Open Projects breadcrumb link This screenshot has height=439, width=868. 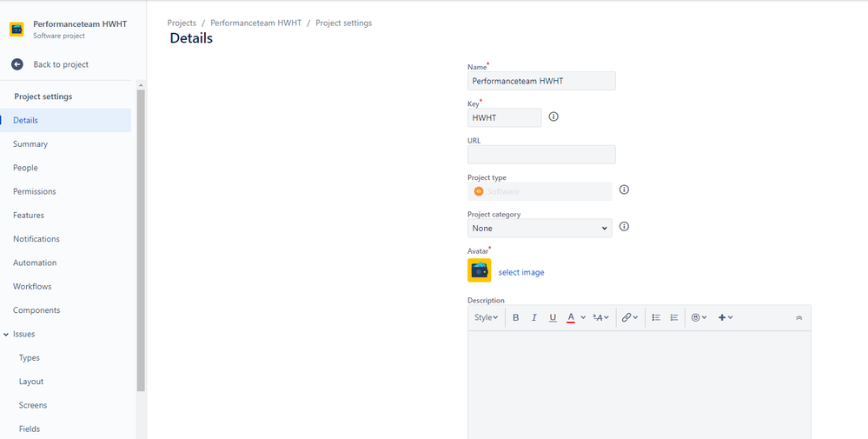pyautogui.click(x=182, y=23)
